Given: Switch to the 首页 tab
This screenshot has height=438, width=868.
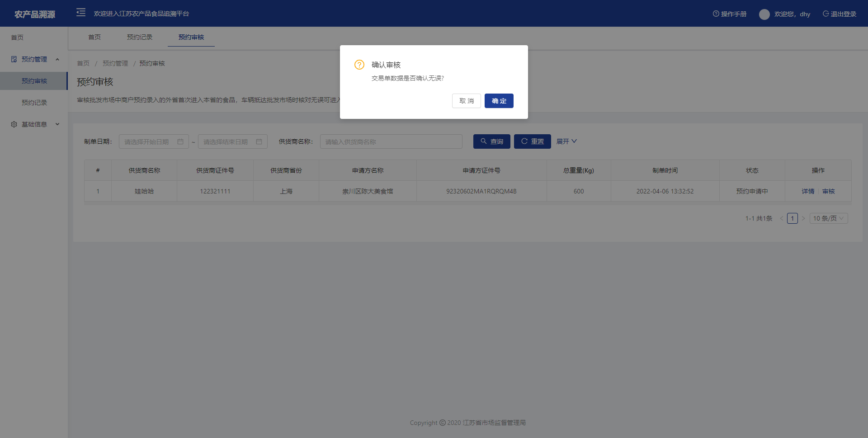Looking at the screenshot, I should (94, 37).
